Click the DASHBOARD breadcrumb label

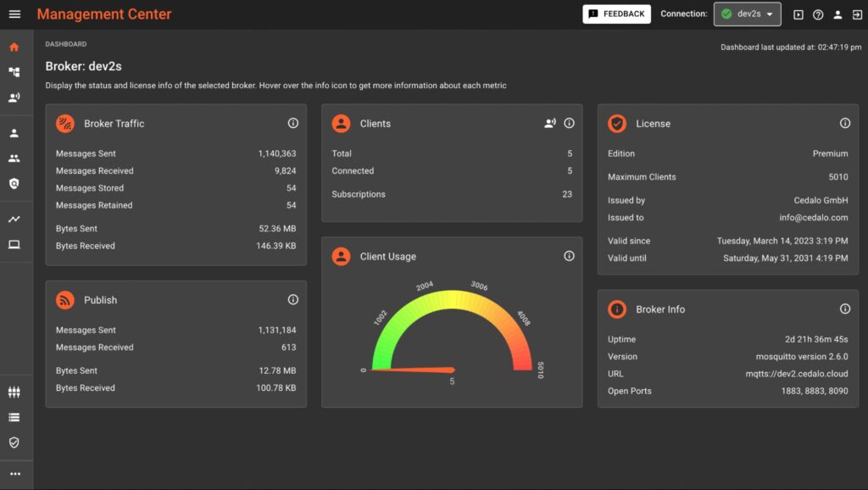click(x=66, y=44)
